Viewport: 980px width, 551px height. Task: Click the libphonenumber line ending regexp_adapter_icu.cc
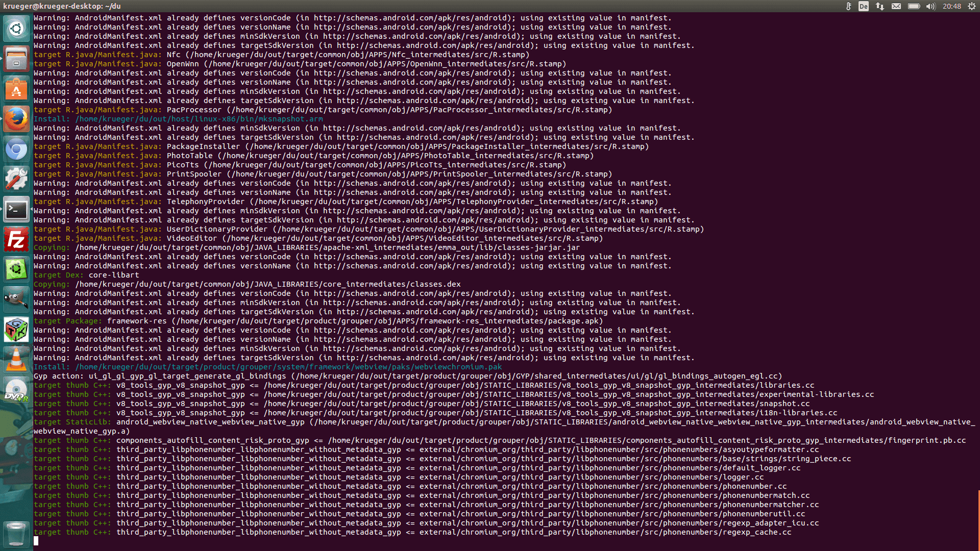[x=426, y=523]
